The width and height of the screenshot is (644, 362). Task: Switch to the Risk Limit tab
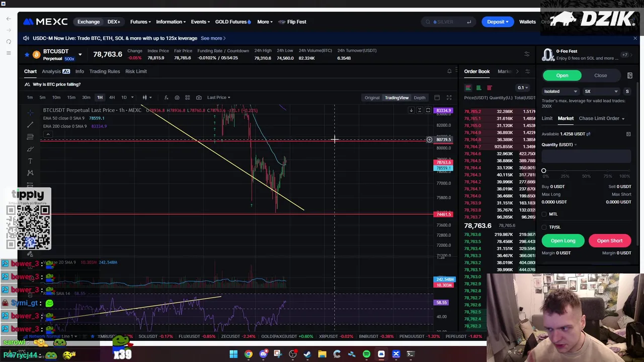136,71
